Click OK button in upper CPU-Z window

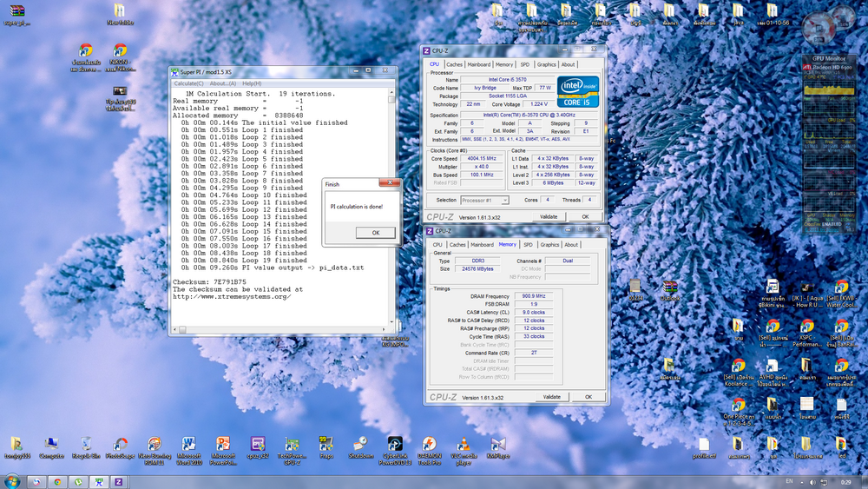(x=585, y=216)
